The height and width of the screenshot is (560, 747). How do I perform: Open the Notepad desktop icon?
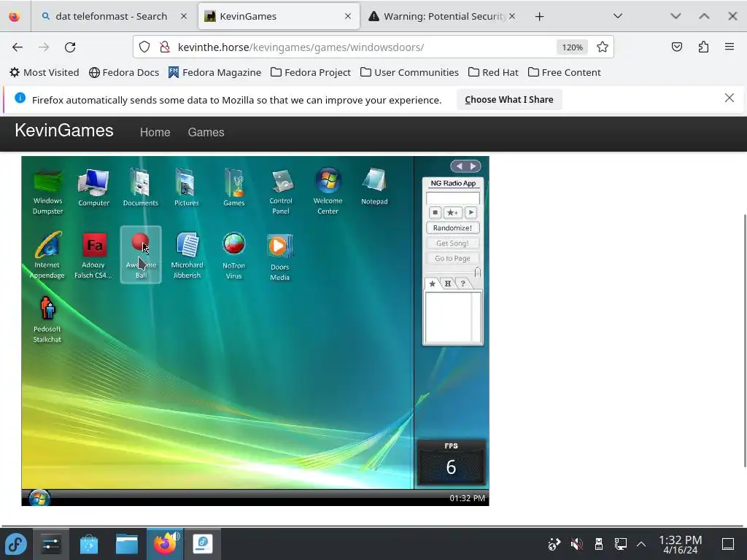[x=374, y=187]
